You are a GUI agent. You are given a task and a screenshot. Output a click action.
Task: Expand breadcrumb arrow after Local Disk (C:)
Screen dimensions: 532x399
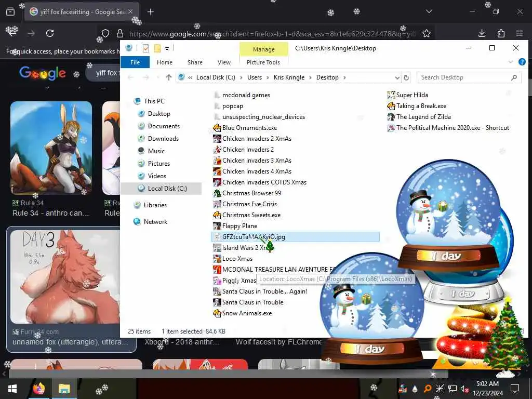(241, 78)
